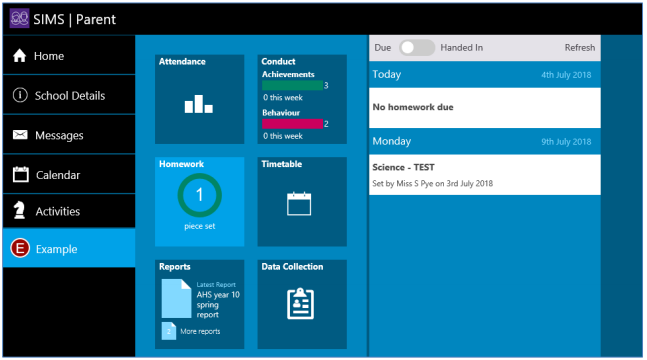Select the Example student profile
The image size is (647, 360).
[69, 248]
